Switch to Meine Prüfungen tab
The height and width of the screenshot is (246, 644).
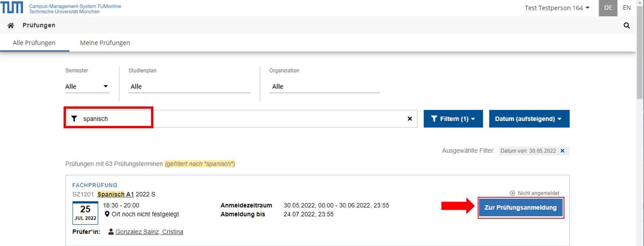105,43
